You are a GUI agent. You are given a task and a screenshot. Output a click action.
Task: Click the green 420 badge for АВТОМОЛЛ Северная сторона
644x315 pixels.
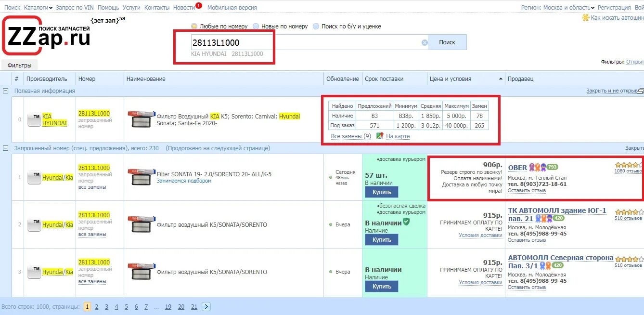point(558,265)
